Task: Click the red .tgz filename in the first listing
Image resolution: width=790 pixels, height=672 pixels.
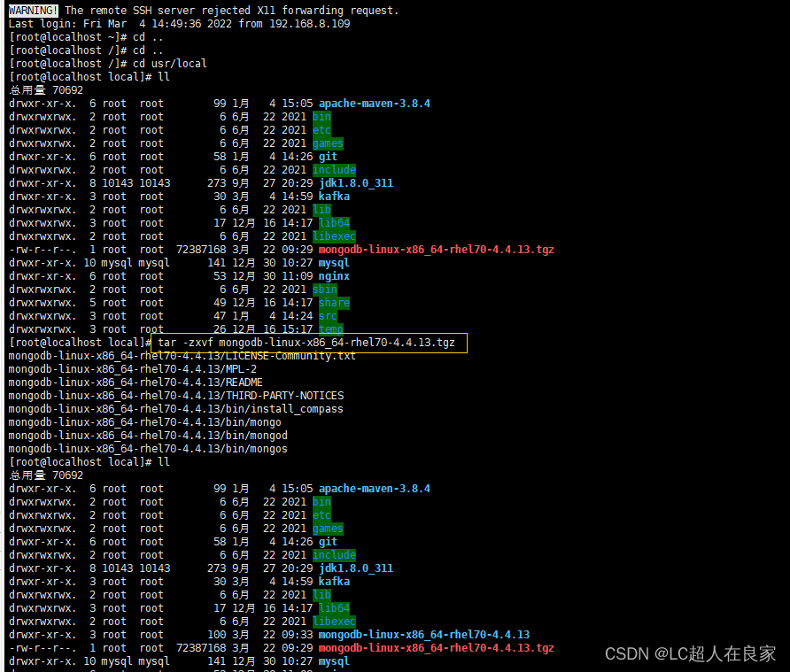Action: [x=436, y=250]
